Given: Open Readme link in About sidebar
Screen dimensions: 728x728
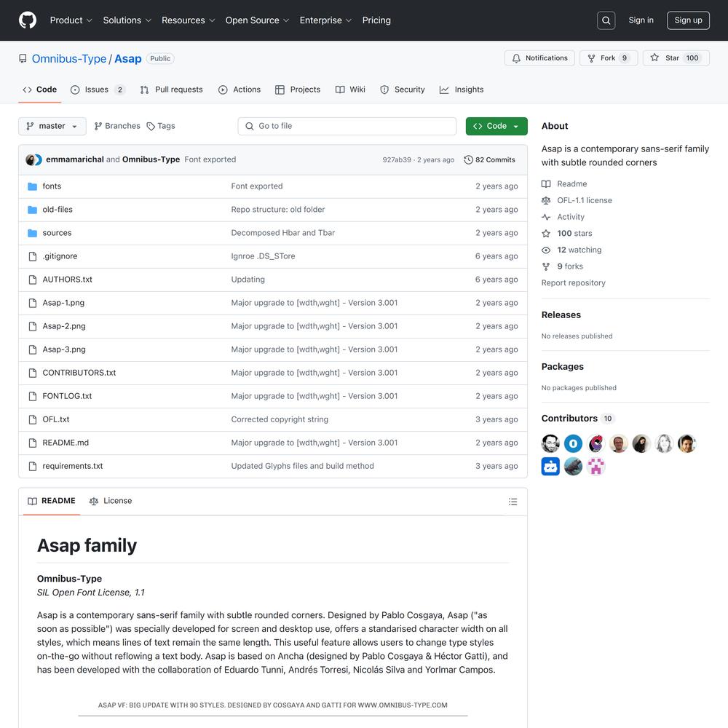Looking at the screenshot, I should pyautogui.click(x=572, y=184).
